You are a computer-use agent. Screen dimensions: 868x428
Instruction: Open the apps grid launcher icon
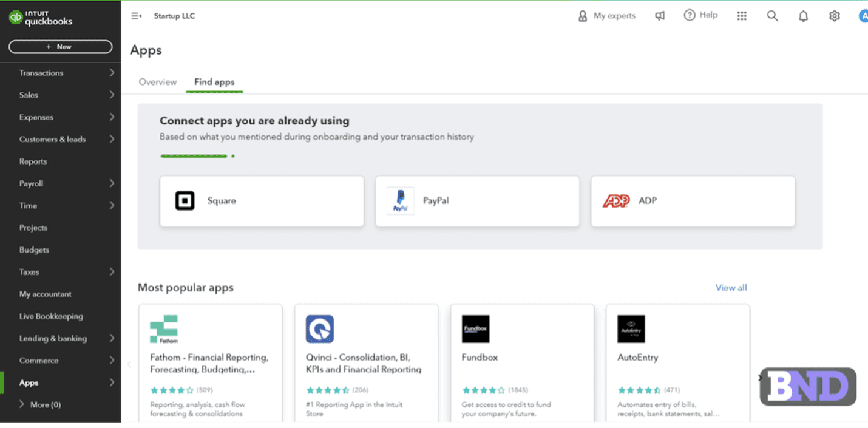pos(742,16)
